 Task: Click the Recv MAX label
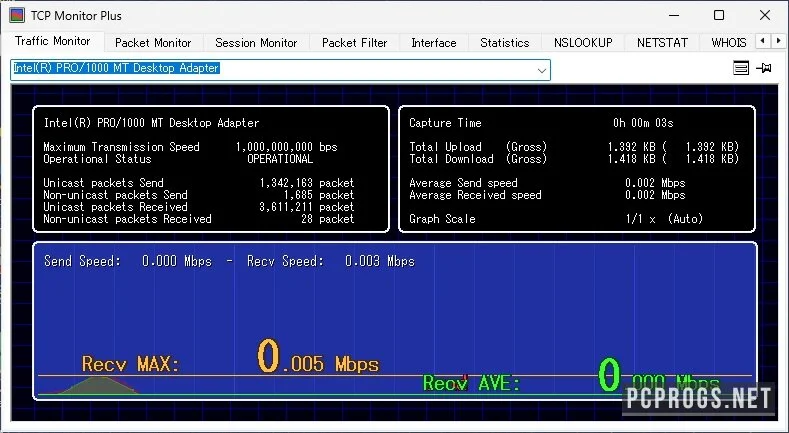pos(131,364)
